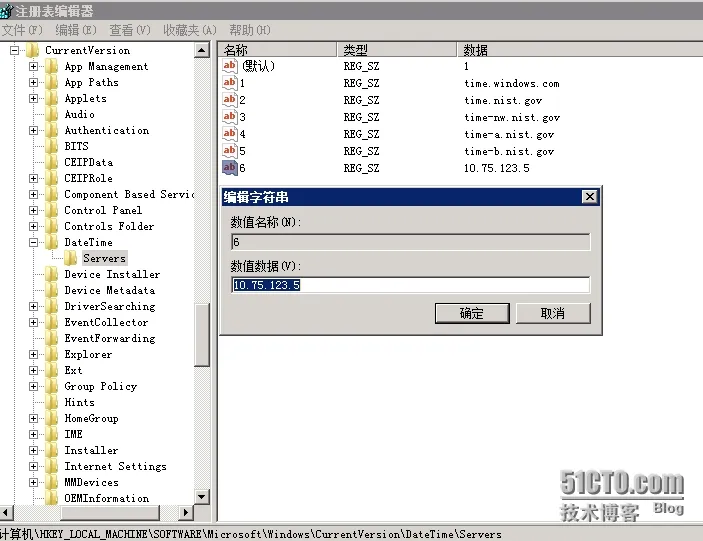Open the 收藏夹(A) menu
The width and height of the screenshot is (703, 541).
coord(190,30)
